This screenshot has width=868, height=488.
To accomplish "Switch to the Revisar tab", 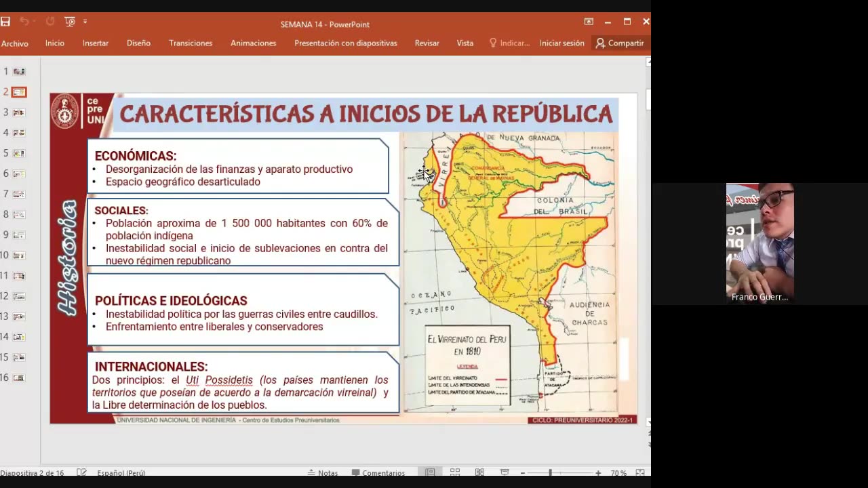I will 427,43.
